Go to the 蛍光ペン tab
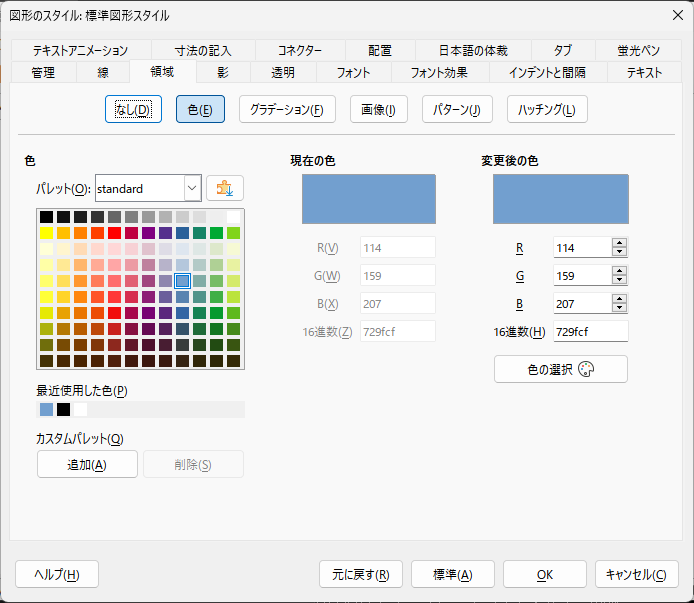This screenshot has width=694, height=603. (637, 50)
